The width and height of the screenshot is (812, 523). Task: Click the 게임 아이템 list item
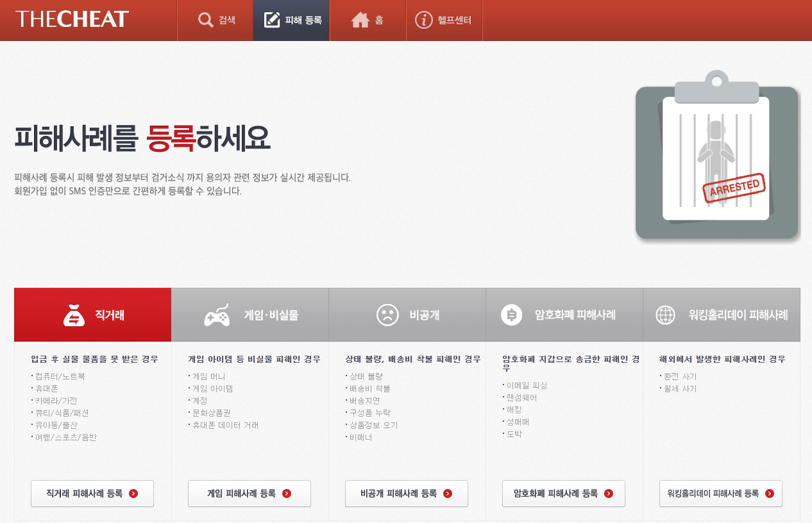pyautogui.click(x=212, y=388)
